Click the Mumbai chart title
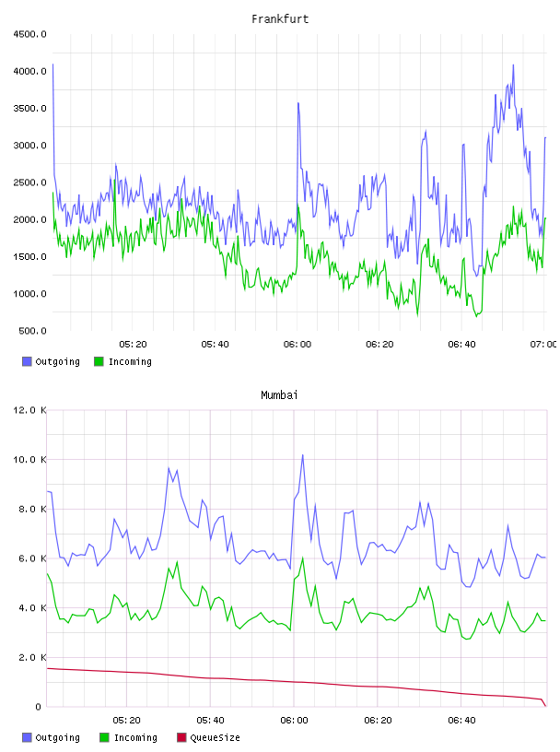 pos(279,395)
